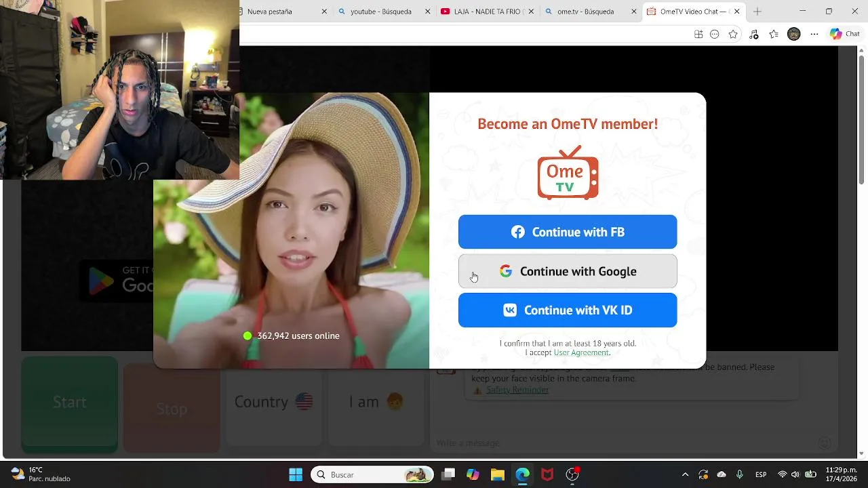The width and height of the screenshot is (868, 488).
Task: Click the Google Play badge
Action: [x=117, y=280]
